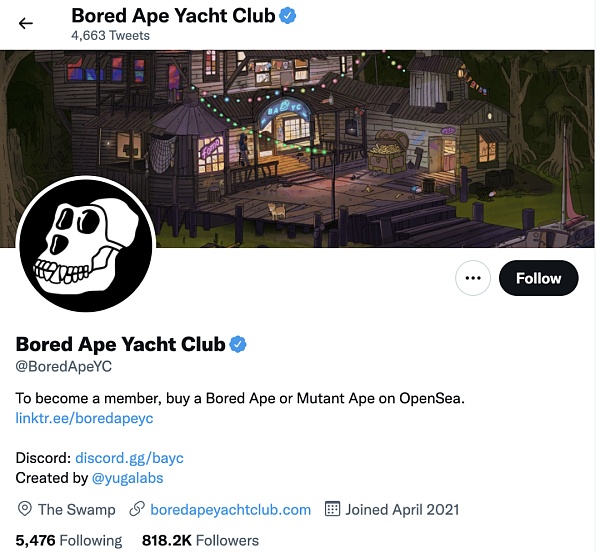Open boredapeyachtclub.com website link
This screenshot has width=600, height=553.
pyautogui.click(x=230, y=509)
